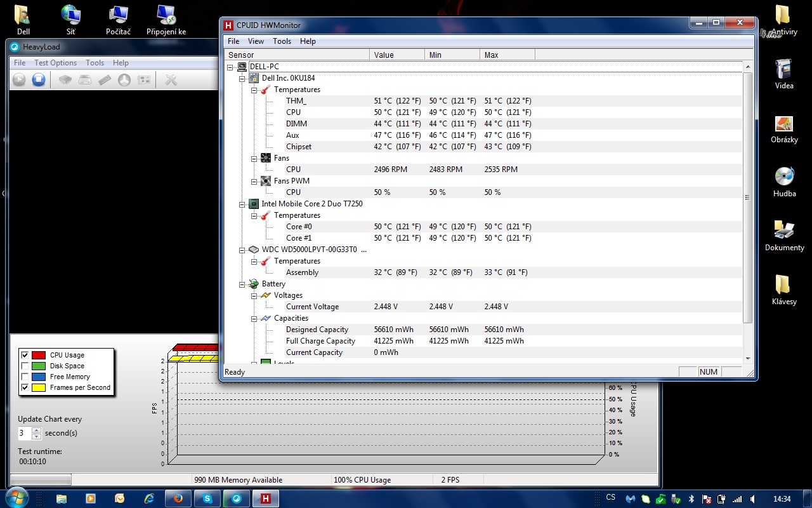
Task: Increase chart update interval with up arrow
Action: (x=36, y=430)
